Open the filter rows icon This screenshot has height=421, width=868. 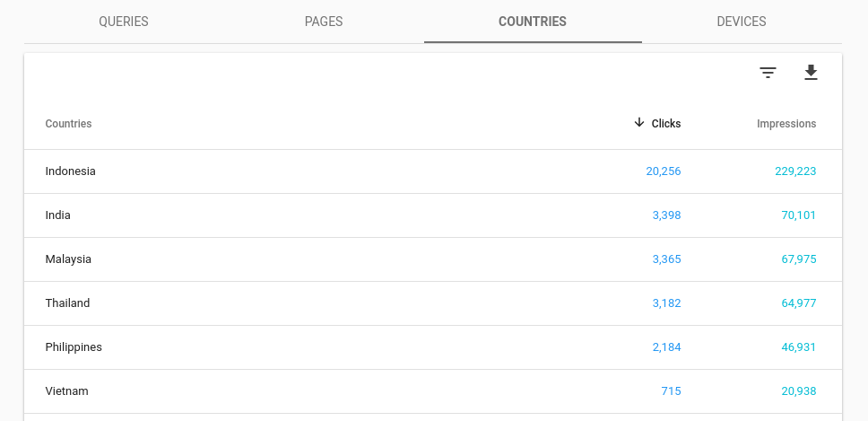(x=768, y=73)
